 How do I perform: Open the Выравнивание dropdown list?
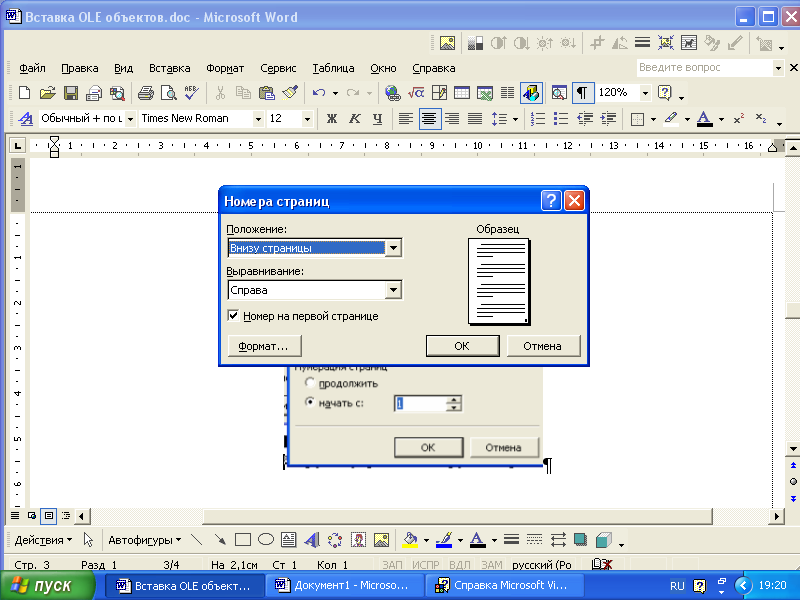pyautogui.click(x=393, y=290)
